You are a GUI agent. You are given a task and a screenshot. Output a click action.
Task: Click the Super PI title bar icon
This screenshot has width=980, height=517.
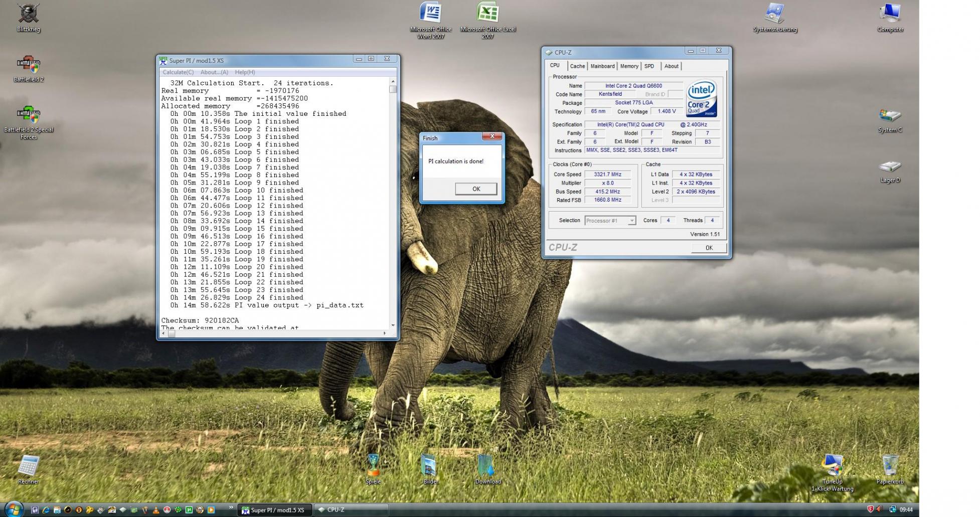(163, 60)
